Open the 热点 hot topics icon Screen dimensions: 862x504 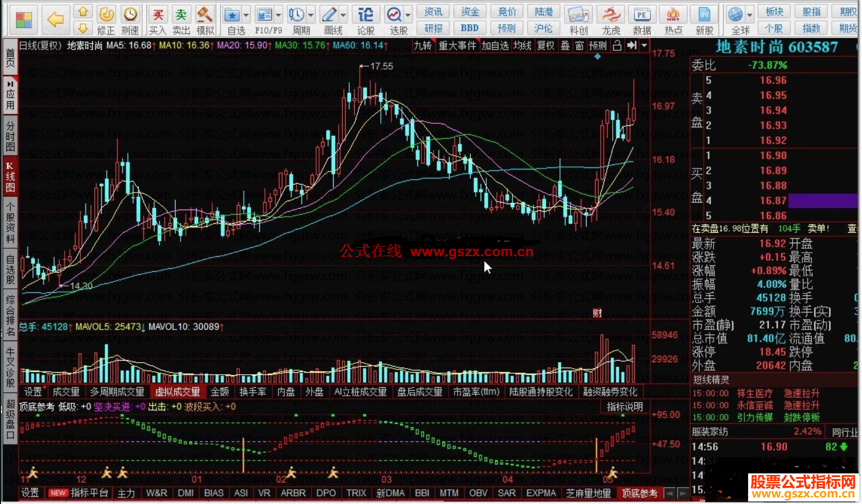point(673,20)
